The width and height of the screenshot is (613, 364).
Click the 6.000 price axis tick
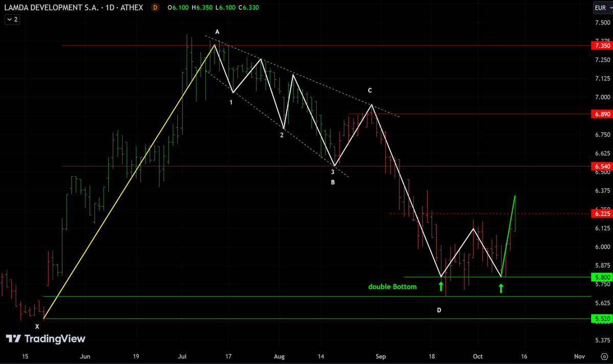coord(602,247)
